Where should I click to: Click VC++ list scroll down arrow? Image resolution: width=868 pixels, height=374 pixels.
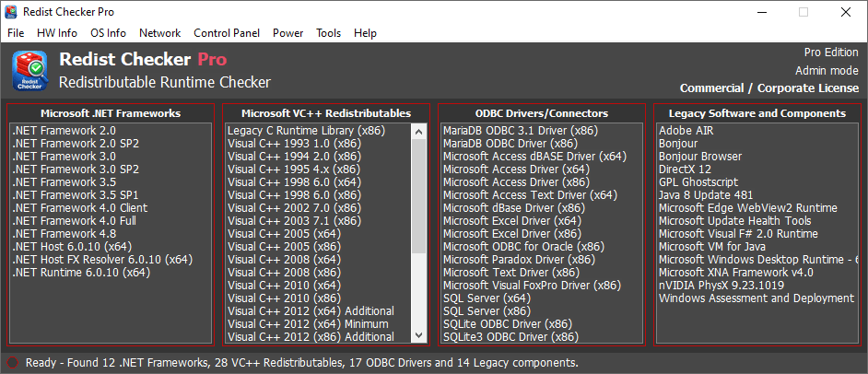click(419, 335)
